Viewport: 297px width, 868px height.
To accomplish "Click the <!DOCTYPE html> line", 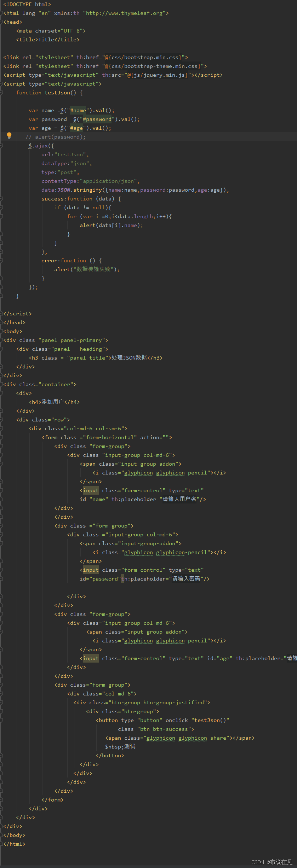I will click(27, 4).
